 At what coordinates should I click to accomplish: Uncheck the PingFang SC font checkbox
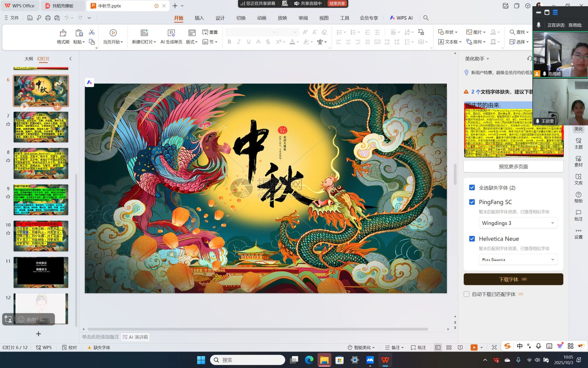(472, 202)
